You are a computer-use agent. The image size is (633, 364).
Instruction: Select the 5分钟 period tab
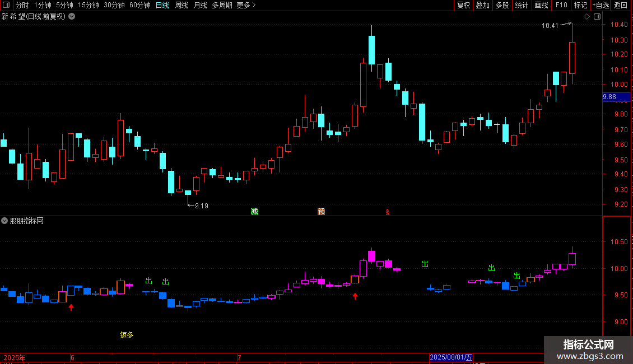[64, 5]
